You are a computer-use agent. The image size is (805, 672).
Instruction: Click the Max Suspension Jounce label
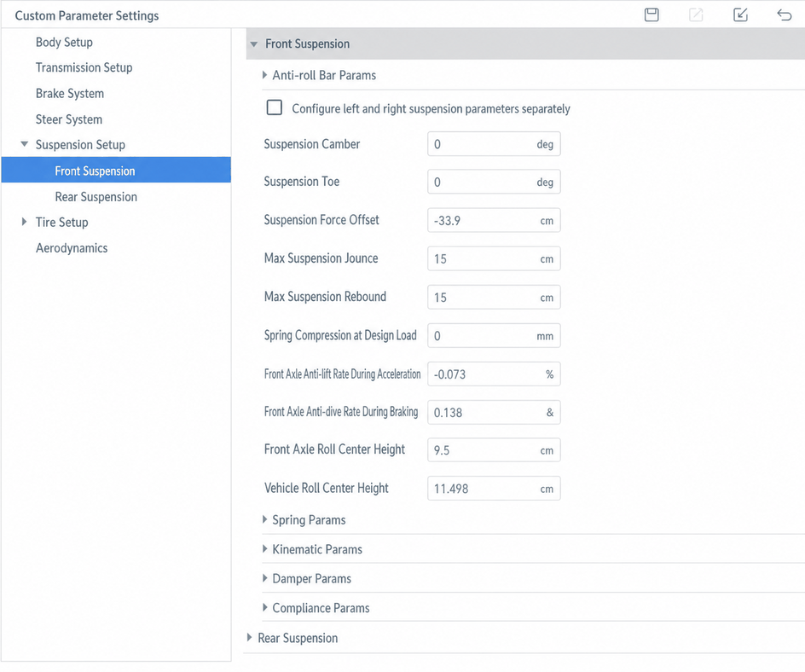[x=321, y=258]
